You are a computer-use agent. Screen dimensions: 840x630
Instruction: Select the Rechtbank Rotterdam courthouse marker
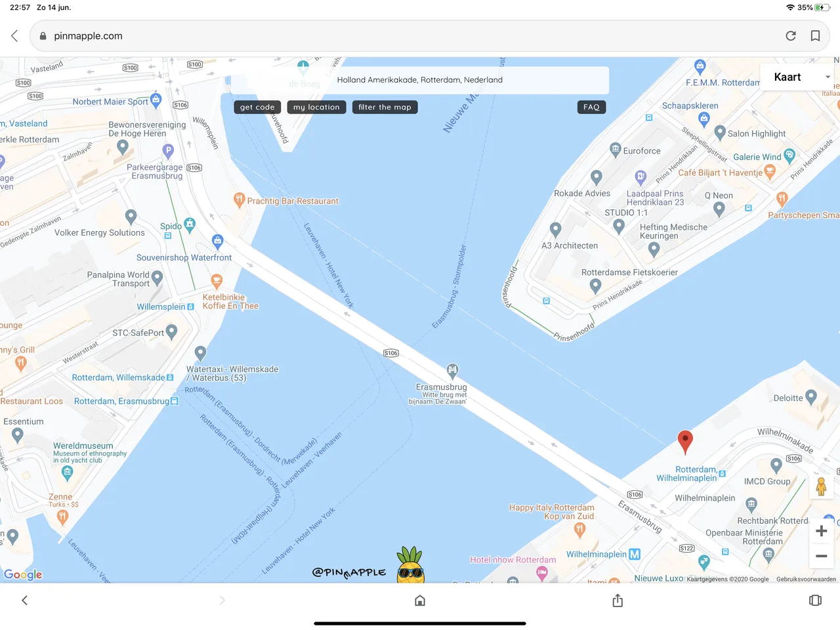tap(751, 504)
